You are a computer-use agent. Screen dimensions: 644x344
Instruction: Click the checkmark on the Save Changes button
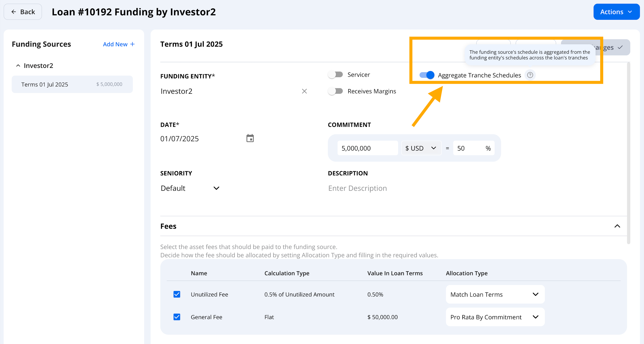pyautogui.click(x=620, y=47)
